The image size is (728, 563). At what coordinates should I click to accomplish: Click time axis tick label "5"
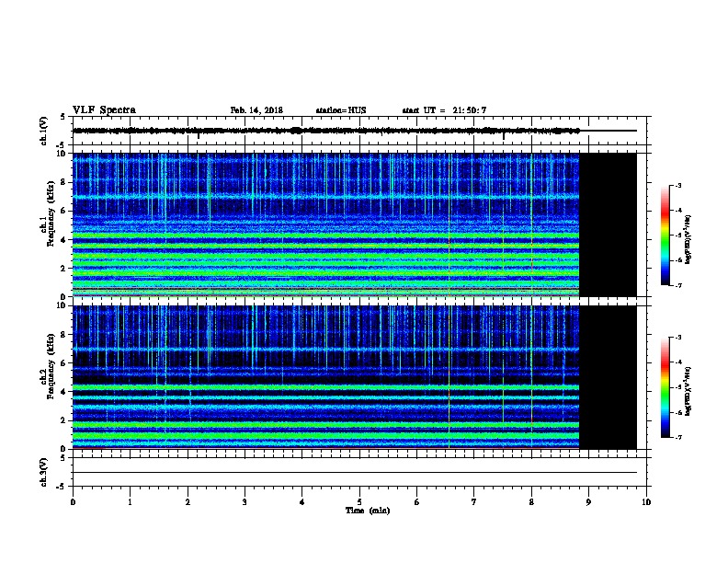[359, 501]
